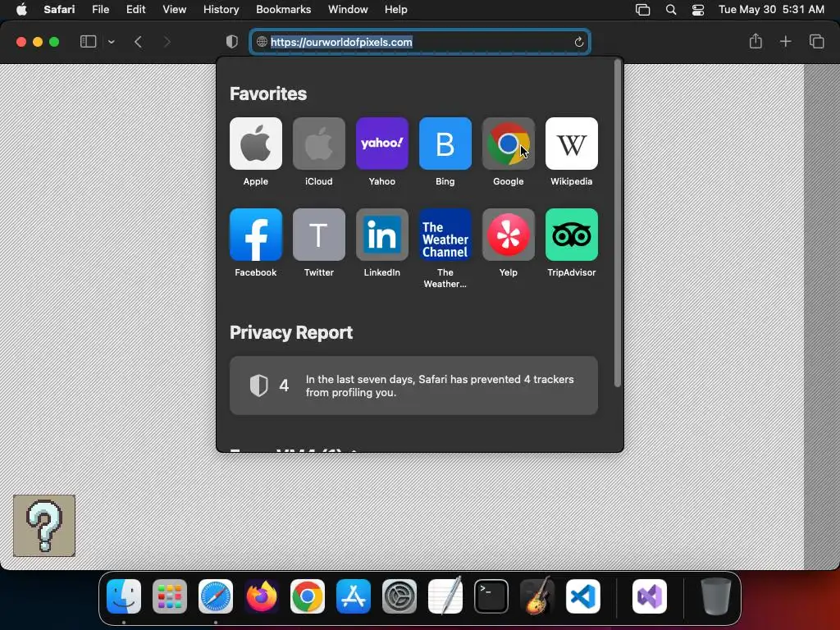Screen dimensions: 840x630
Task: Open the Bing favorite
Action: coord(445,144)
